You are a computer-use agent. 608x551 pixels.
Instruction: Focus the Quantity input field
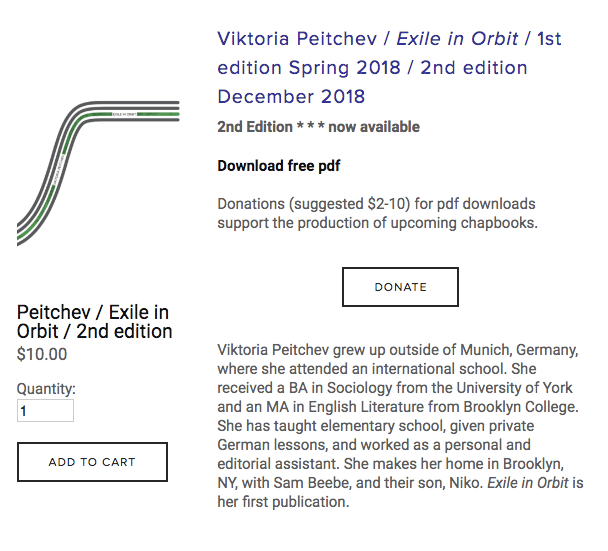pyautogui.click(x=45, y=411)
